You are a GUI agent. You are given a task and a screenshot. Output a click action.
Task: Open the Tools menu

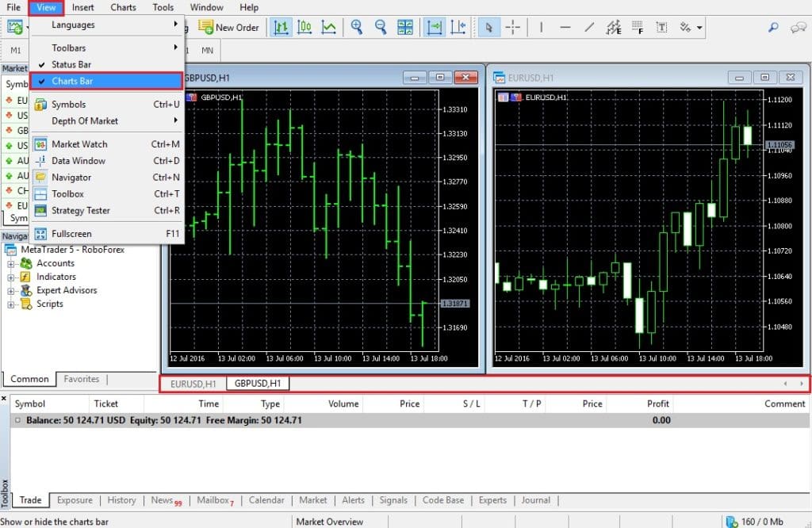click(163, 7)
